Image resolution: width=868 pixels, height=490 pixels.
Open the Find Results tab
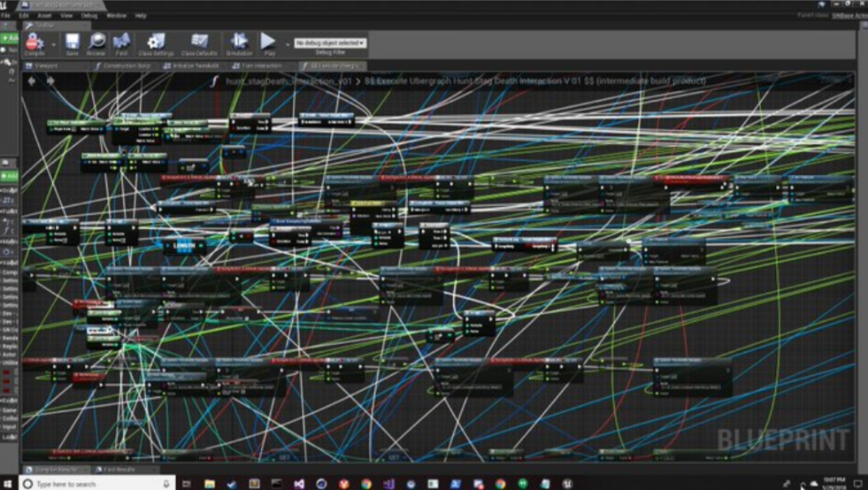pos(116,469)
